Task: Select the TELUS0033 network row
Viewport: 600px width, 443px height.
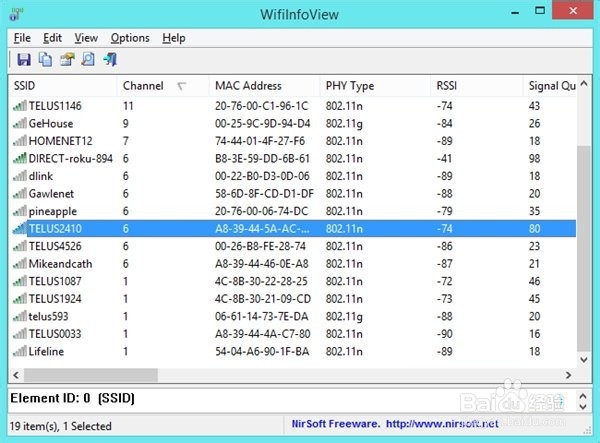Action: pos(293,334)
